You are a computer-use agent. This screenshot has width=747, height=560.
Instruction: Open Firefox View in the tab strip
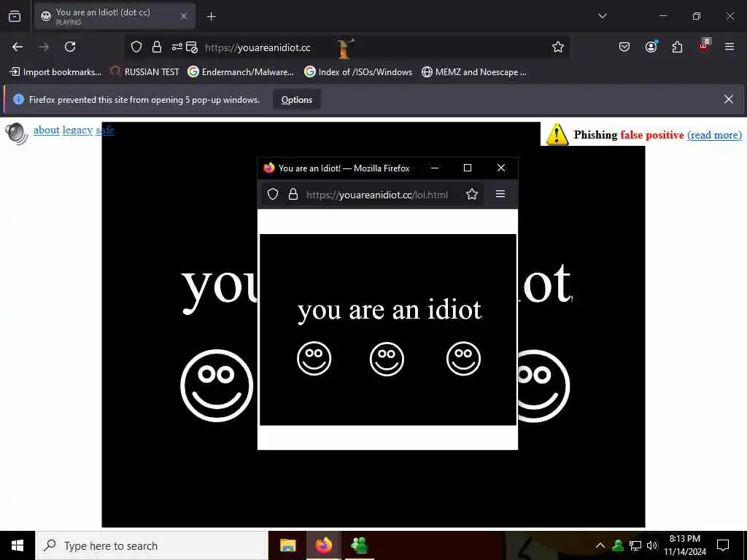pyautogui.click(x=15, y=16)
